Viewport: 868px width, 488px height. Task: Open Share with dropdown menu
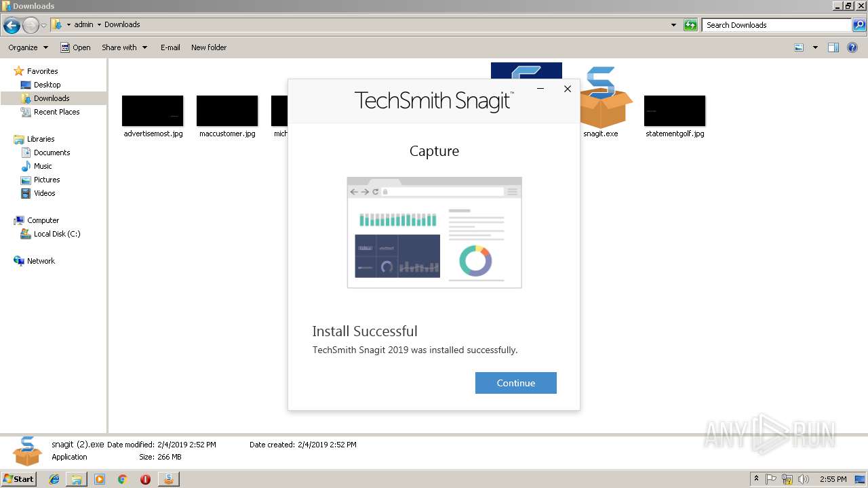click(125, 47)
